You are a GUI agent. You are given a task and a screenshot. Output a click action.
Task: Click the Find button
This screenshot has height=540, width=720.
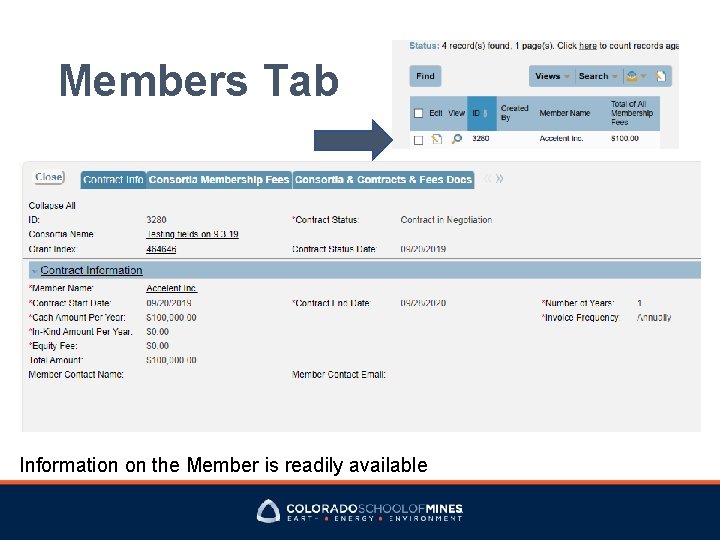click(x=425, y=76)
